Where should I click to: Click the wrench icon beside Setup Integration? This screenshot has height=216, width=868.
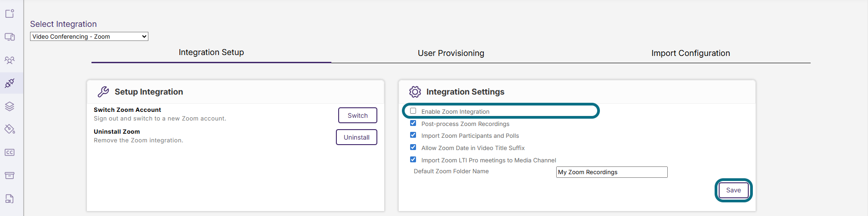(103, 92)
